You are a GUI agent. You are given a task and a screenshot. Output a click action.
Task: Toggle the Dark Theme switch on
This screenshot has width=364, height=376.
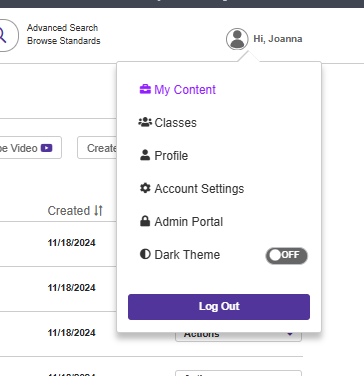286,256
